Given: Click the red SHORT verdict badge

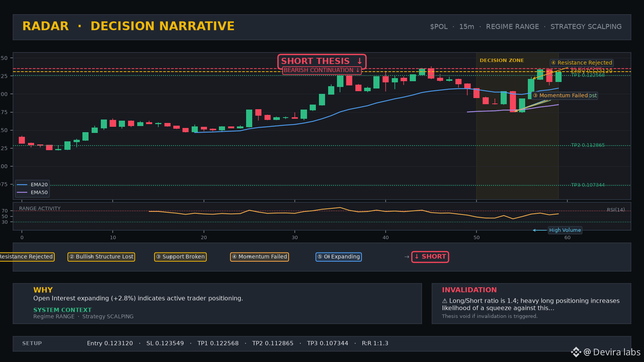Looking at the screenshot, I should [430, 257].
